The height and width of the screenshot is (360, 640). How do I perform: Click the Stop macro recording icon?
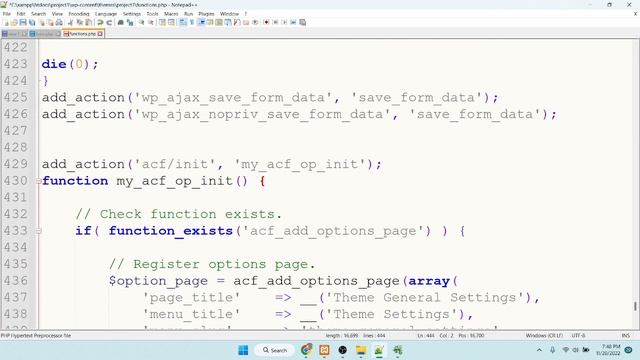tap(276, 22)
